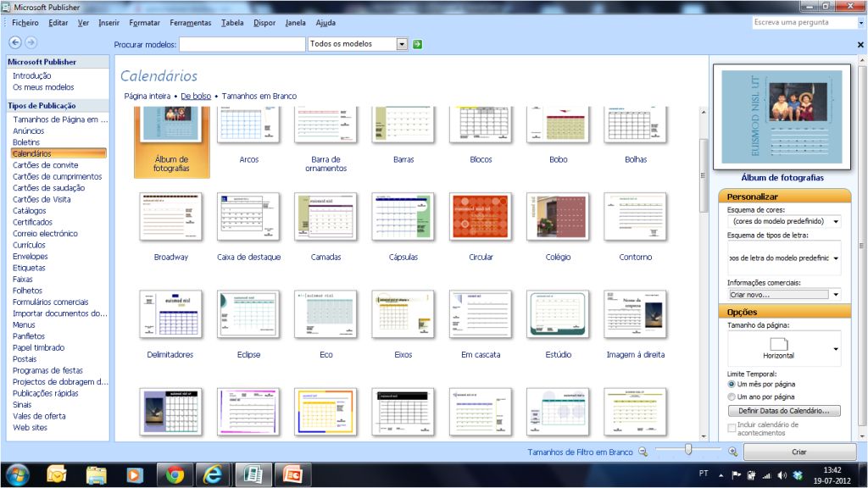Open the Ficheiro menu
The image size is (868, 488).
25,23
